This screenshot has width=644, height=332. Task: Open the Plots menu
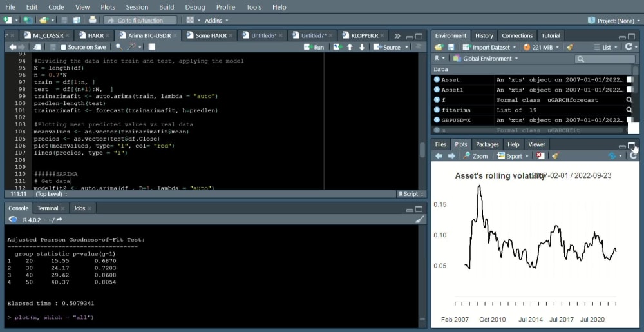click(108, 7)
